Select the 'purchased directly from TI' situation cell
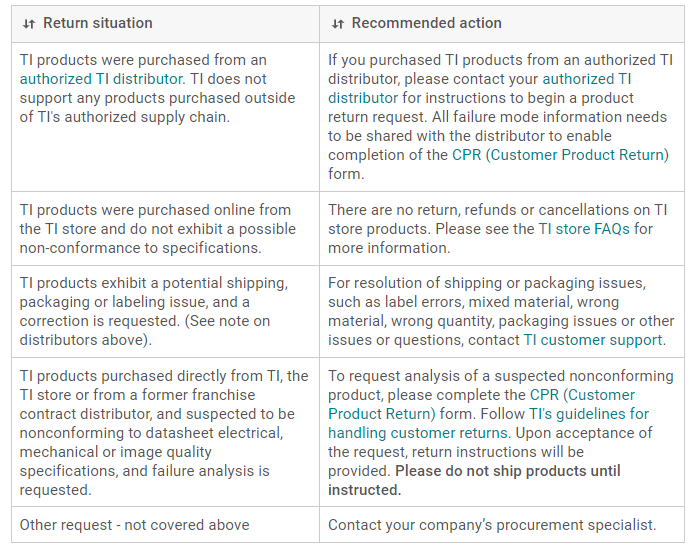Image resolution: width=691 pixels, height=549 pixels. pos(160,433)
